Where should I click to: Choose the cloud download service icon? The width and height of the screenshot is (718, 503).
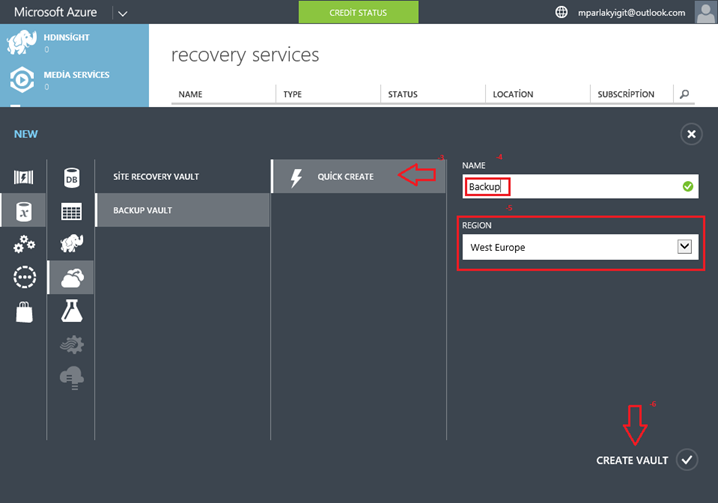[x=72, y=378]
